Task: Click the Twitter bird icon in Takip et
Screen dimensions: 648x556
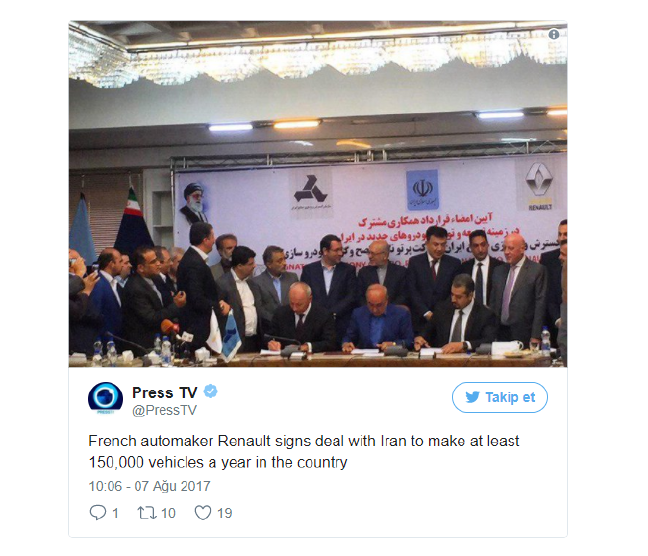Action: [x=472, y=397]
